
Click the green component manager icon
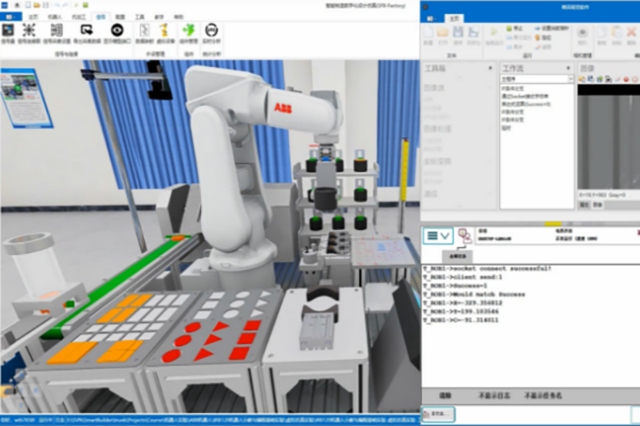coord(189,30)
